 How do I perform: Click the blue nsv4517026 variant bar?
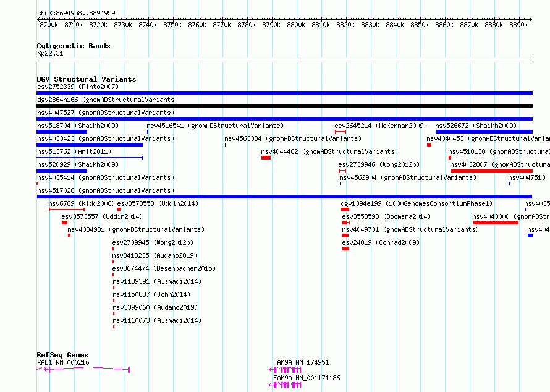[x=284, y=197]
